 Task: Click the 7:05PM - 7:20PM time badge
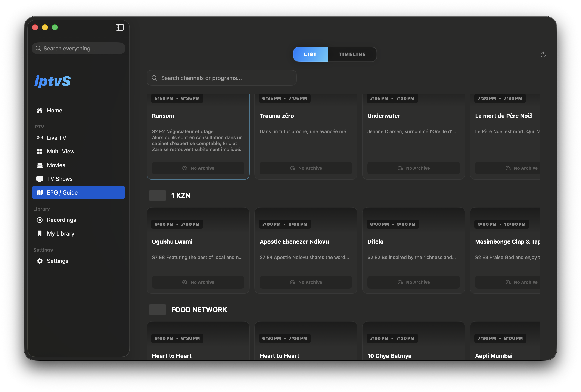(392, 98)
